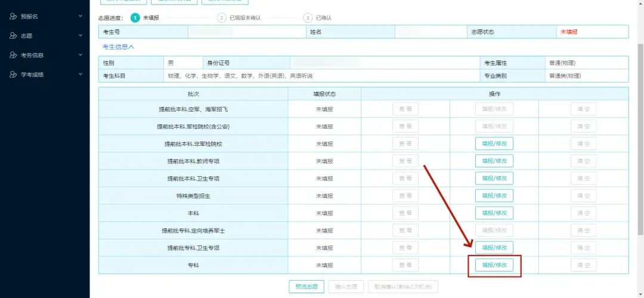Click step 1 未填报 circle
This screenshot has height=298, width=644.
(x=135, y=18)
